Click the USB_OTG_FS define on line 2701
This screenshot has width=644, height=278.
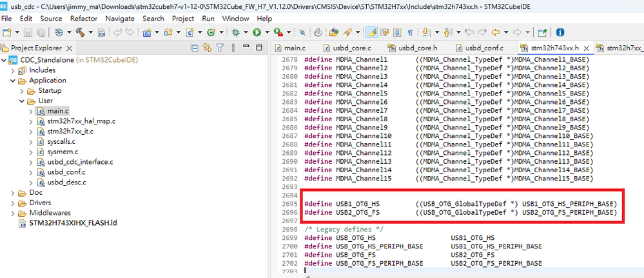tap(356, 255)
